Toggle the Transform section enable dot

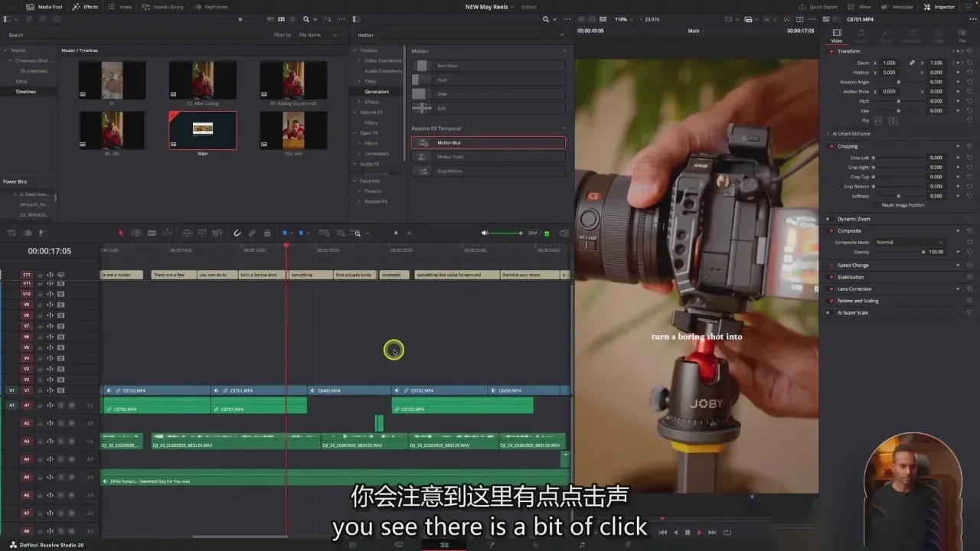pos(831,51)
